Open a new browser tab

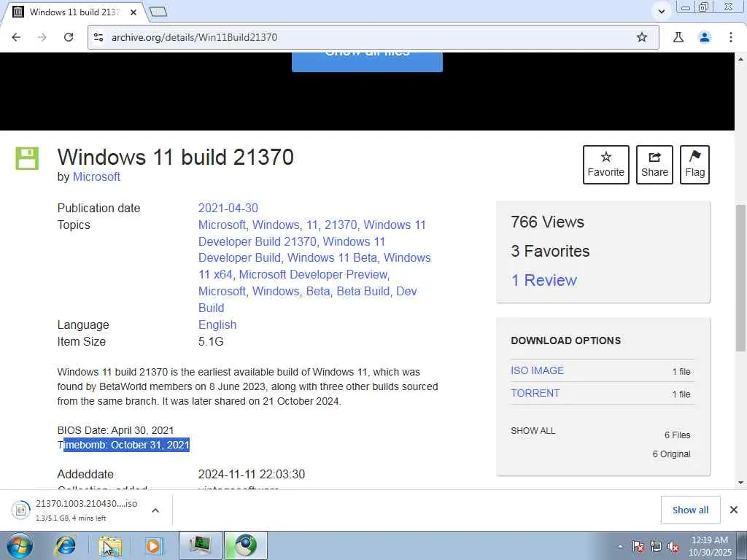click(158, 12)
